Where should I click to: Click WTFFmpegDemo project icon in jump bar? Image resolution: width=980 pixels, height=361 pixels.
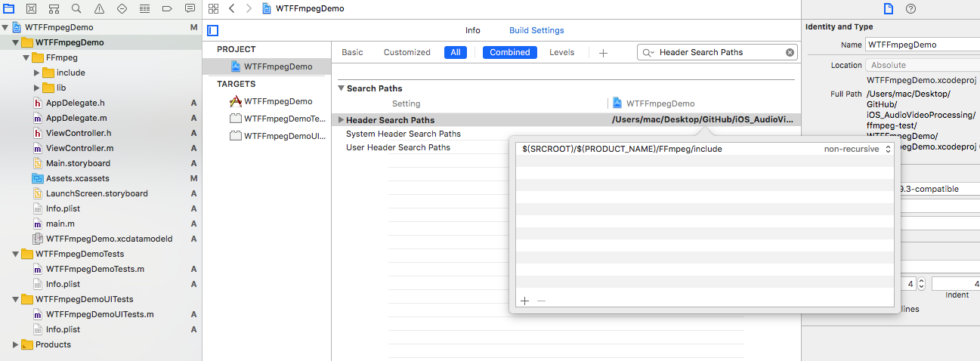[267, 8]
